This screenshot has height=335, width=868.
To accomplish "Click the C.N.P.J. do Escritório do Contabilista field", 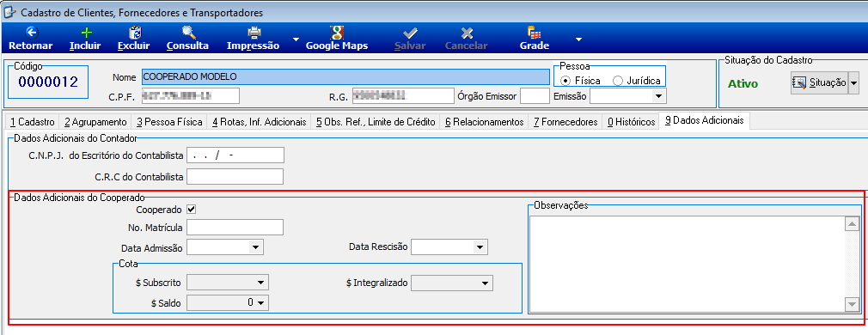I will pos(235,155).
